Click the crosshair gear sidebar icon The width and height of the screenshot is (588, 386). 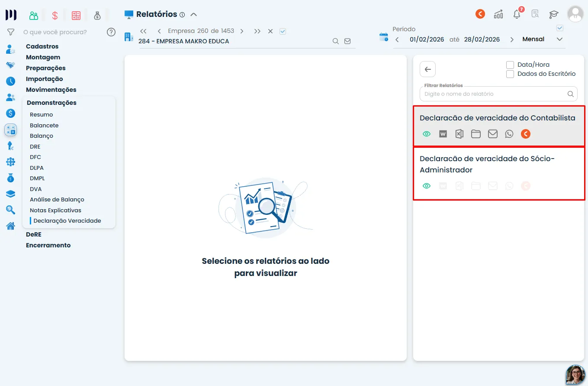[11, 162]
